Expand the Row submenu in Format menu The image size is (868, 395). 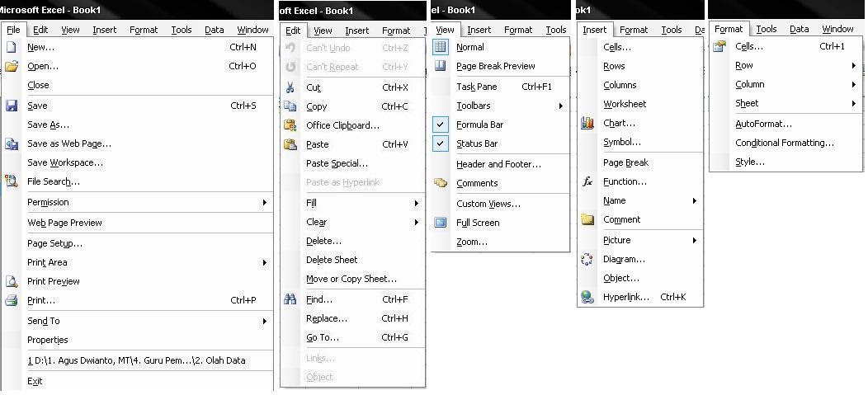click(x=854, y=66)
